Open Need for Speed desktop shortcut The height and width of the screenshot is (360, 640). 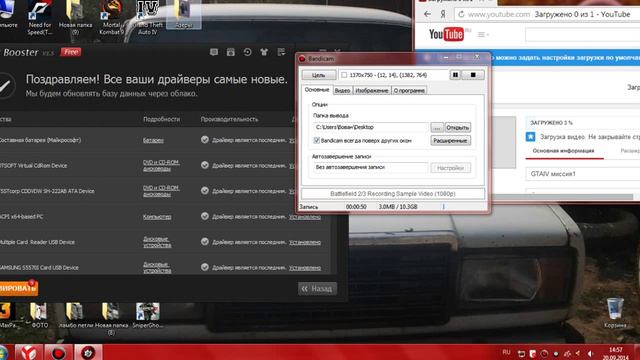[40, 18]
